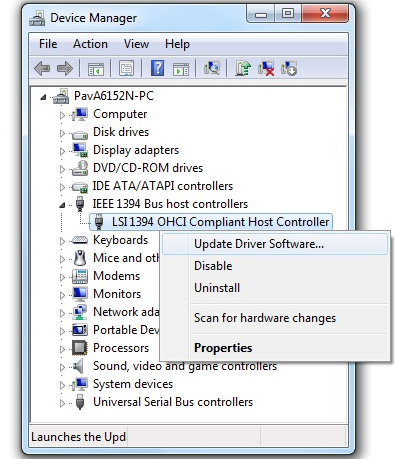
Task: Select Universal Serial Bus controllers label
Action: coord(173,402)
